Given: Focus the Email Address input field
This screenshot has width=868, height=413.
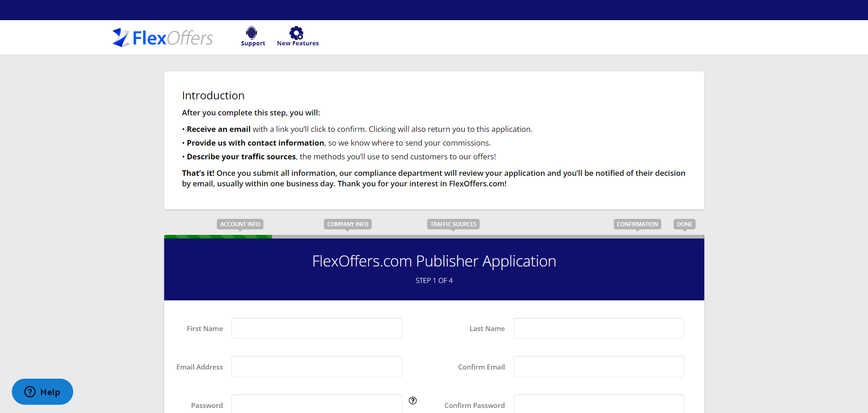Looking at the screenshot, I should coord(317,367).
